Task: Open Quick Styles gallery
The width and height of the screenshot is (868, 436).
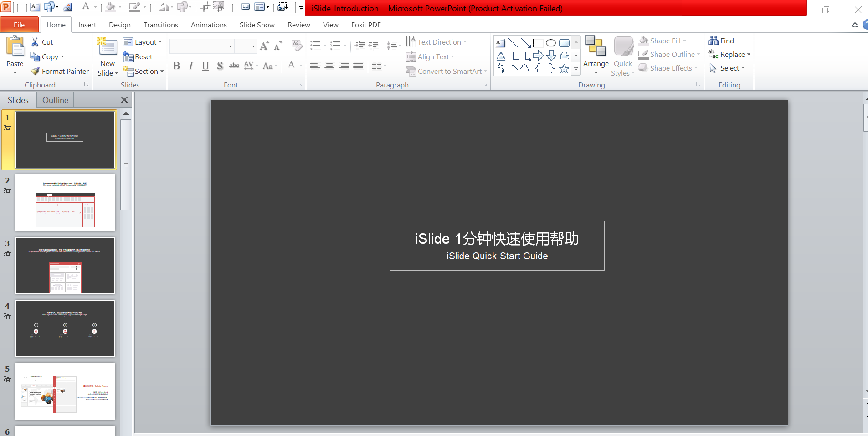Action: click(623, 56)
